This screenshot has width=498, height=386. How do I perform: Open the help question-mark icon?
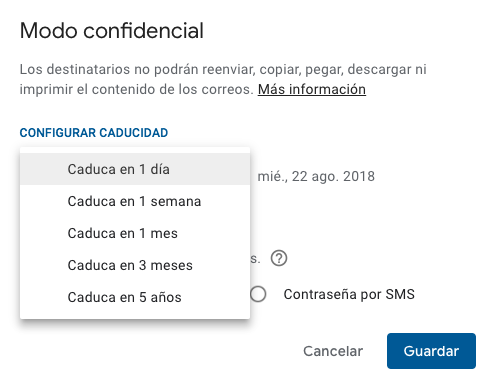pos(279,258)
